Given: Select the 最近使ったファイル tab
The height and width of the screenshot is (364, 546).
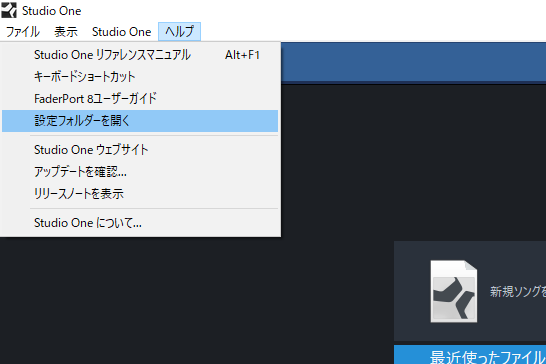Looking at the screenshot, I should click(470, 355).
